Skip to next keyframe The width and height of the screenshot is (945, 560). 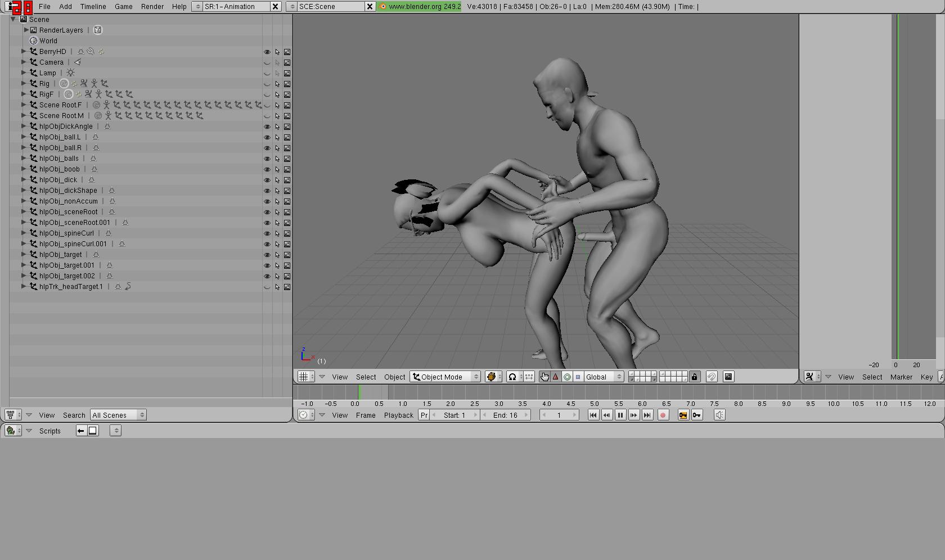[x=634, y=415]
